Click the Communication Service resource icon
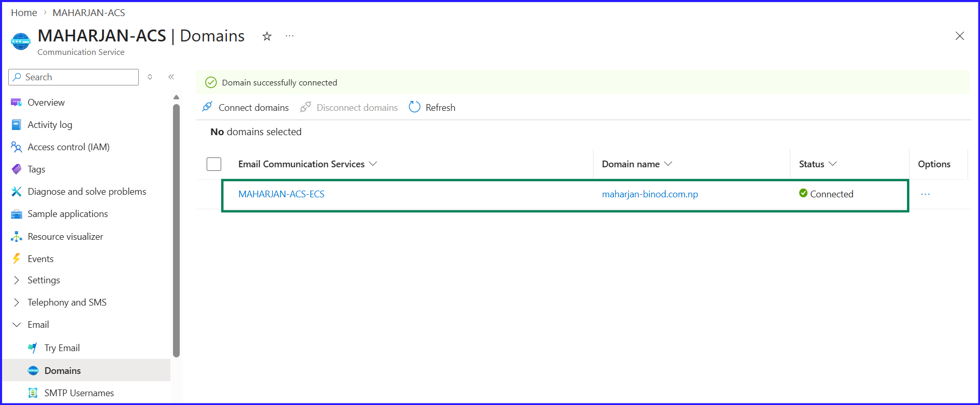980x405 pixels. [21, 41]
